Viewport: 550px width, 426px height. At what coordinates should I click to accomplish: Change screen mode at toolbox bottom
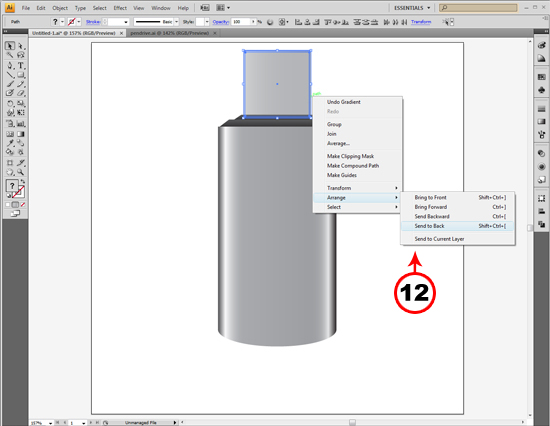coord(15,214)
